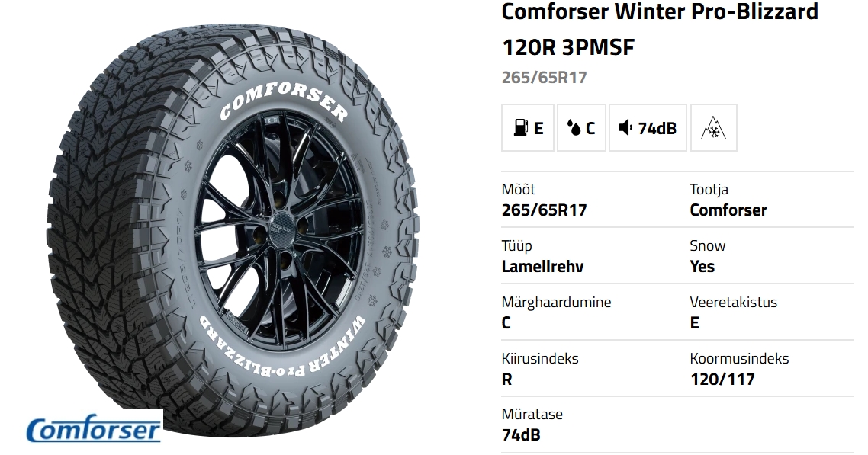Click the Tüüp value Lamellrehv

pos(542,267)
